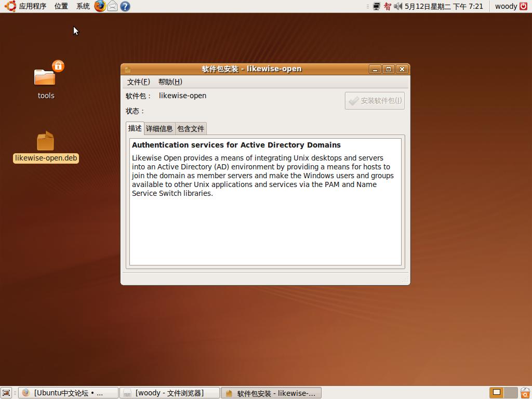Open the 文件(F) menu in installer

tap(138, 82)
